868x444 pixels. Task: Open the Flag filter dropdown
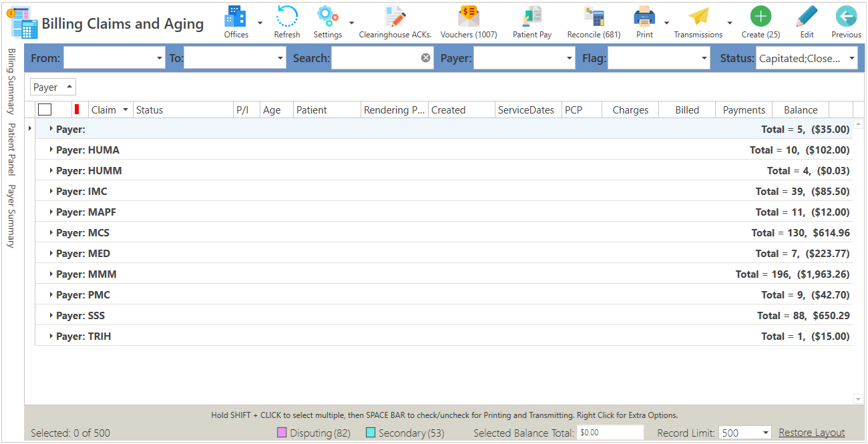point(704,58)
